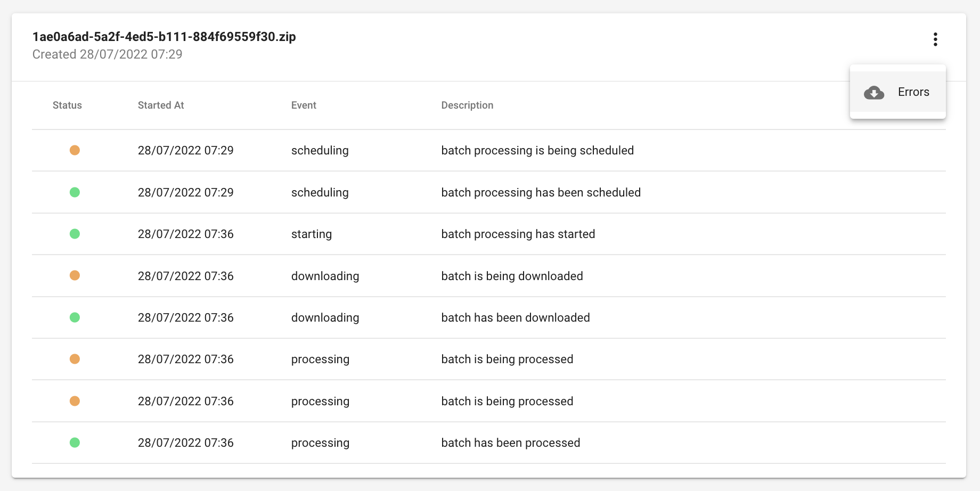980x491 pixels.
Task: Click the cloud download icon beside Errors
Action: click(x=873, y=93)
